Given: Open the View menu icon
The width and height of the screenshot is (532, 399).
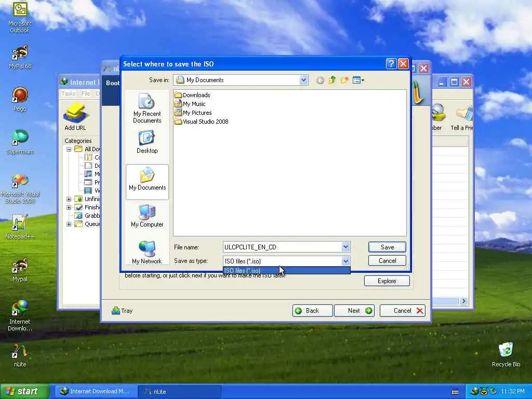Looking at the screenshot, I should click(358, 81).
